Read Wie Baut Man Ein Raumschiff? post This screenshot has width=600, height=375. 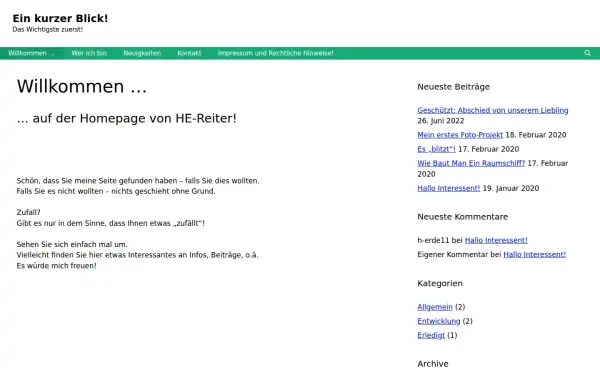tap(471, 163)
